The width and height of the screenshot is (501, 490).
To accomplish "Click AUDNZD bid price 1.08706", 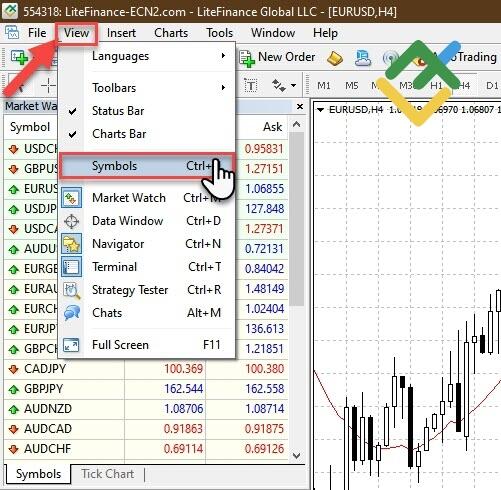I will (x=183, y=409).
